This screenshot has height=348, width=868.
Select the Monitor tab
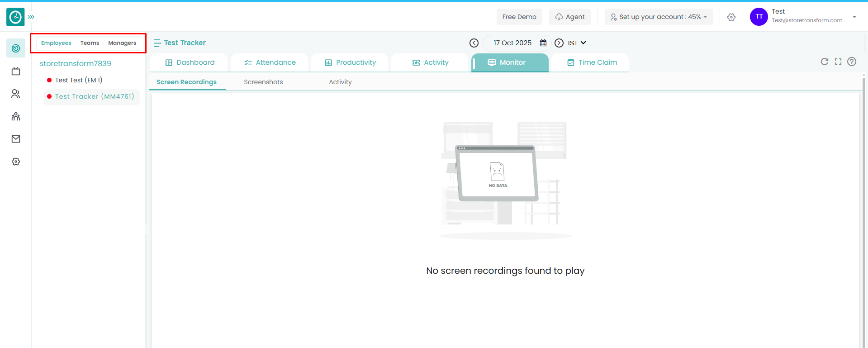[x=510, y=62]
